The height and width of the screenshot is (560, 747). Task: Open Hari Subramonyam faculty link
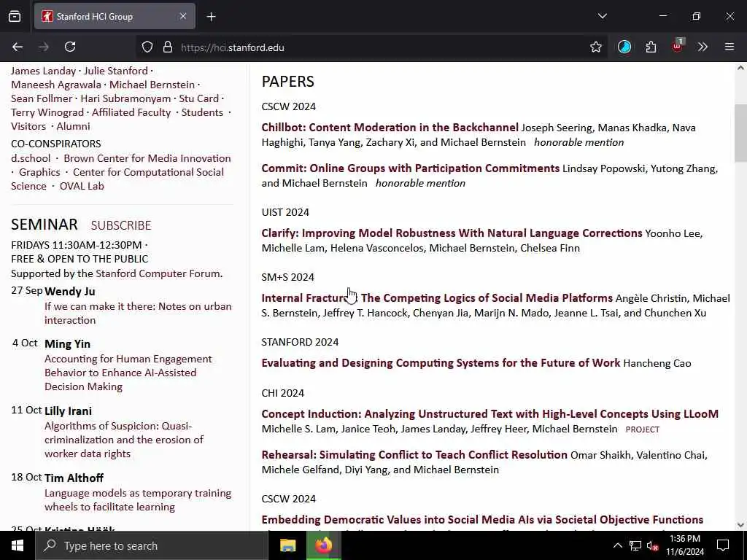[x=125, y=98]
